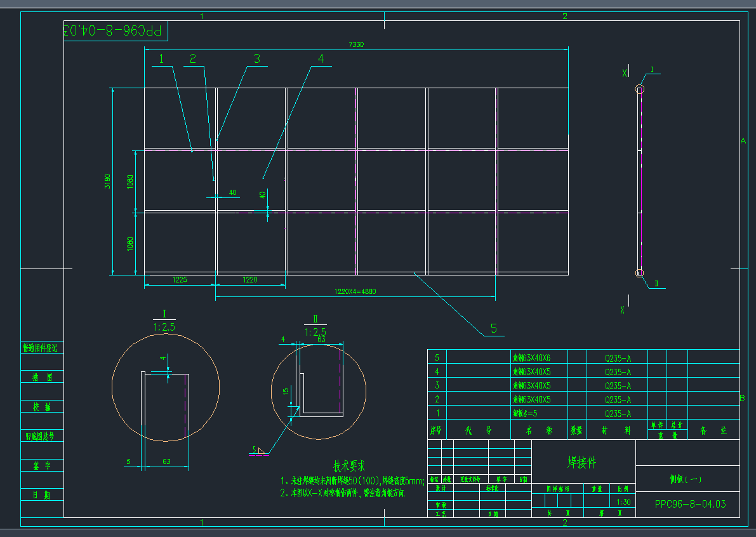Click part callout number 1 label
The width and height of the screenshot is (756, 537).
click(161, 59)
